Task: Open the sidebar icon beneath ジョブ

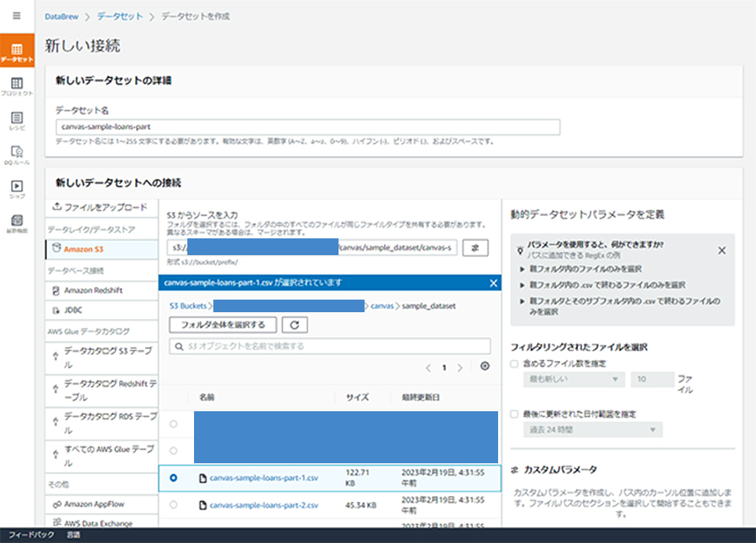Action: [x=17, y=223]
